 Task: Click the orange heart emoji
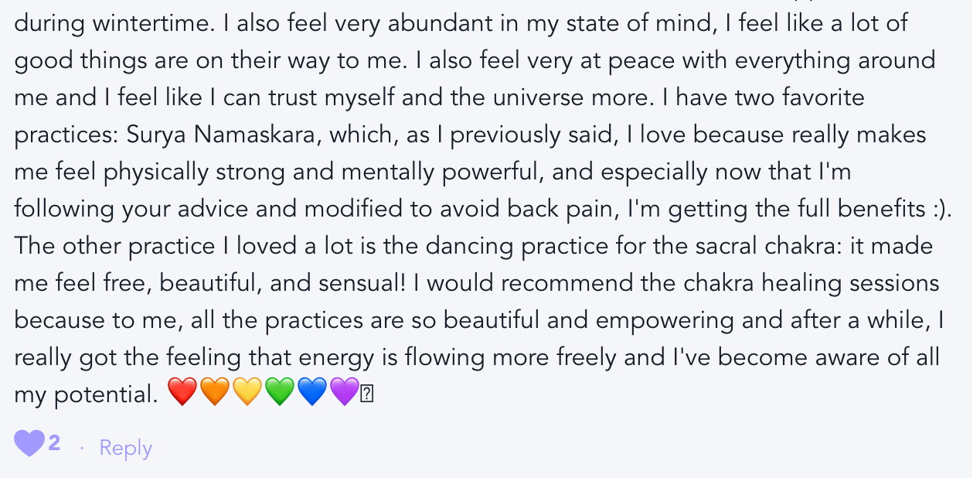215,394
